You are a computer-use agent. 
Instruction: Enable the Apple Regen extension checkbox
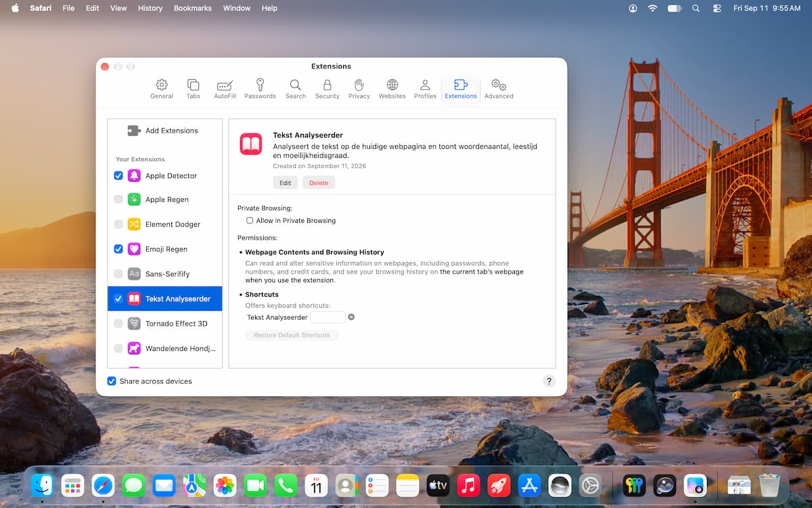(x=118, y=200)
